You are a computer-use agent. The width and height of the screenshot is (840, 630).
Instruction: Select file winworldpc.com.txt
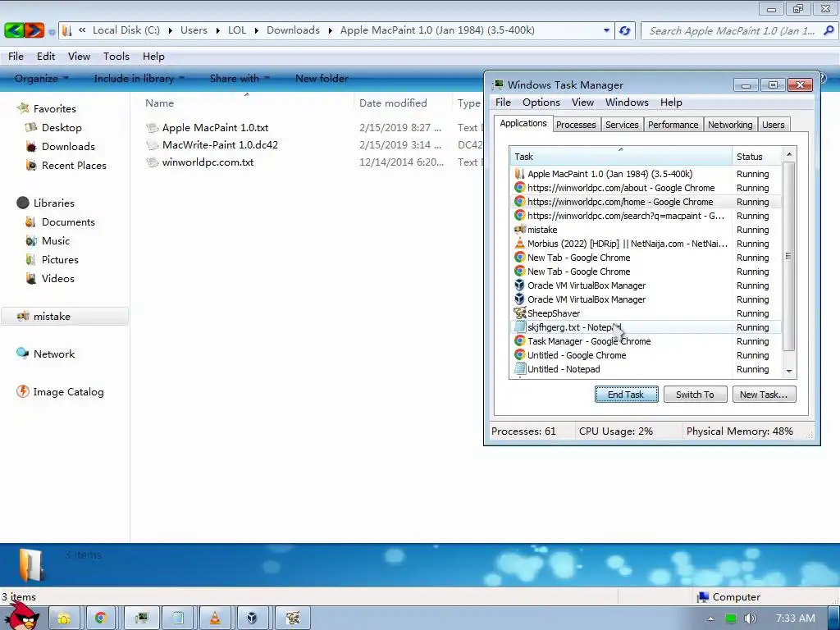click(208, 162)
